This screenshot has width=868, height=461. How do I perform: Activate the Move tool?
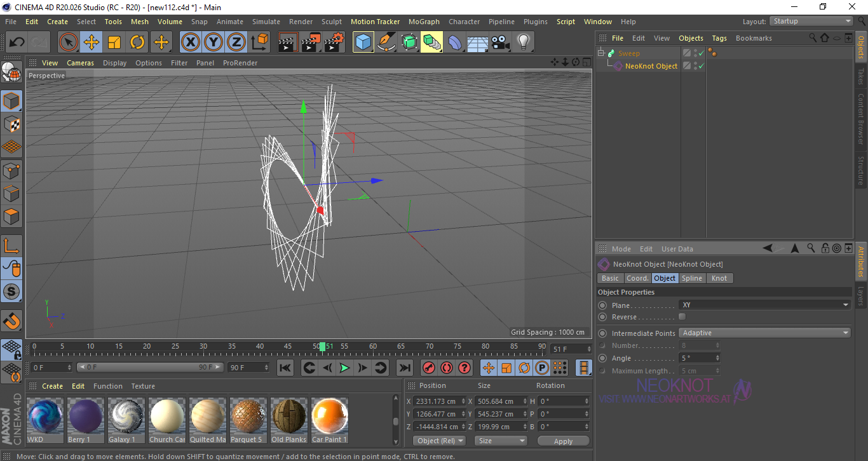click(x=92, y=43)
